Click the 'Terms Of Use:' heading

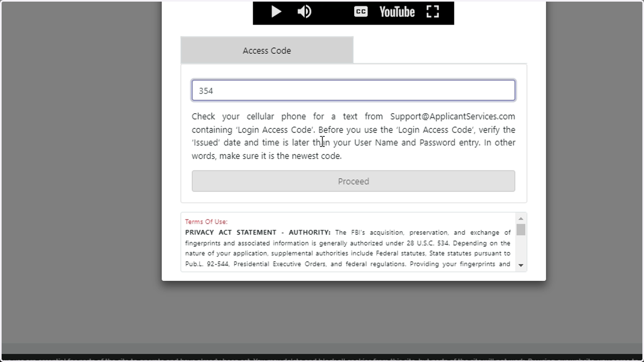point(206,221)
